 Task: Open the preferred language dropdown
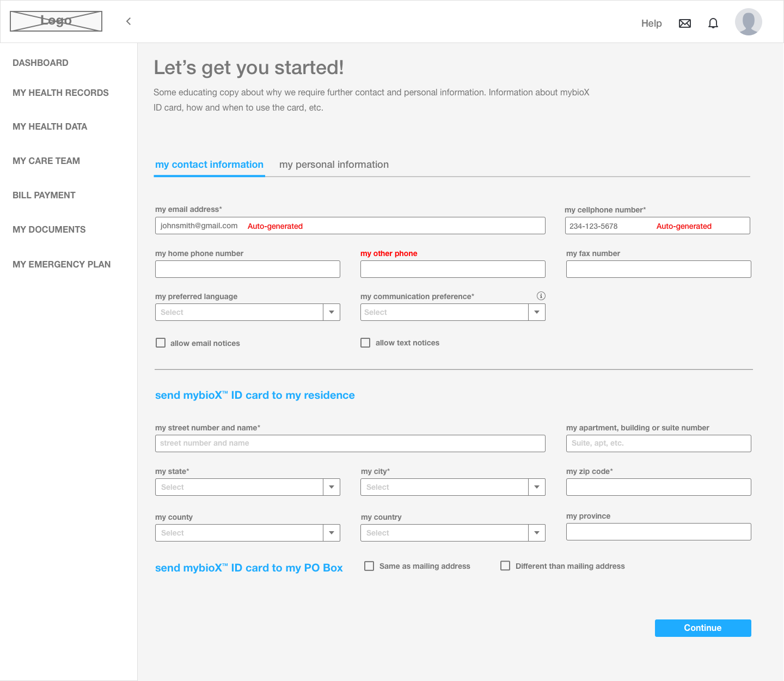tap(331, 312)
